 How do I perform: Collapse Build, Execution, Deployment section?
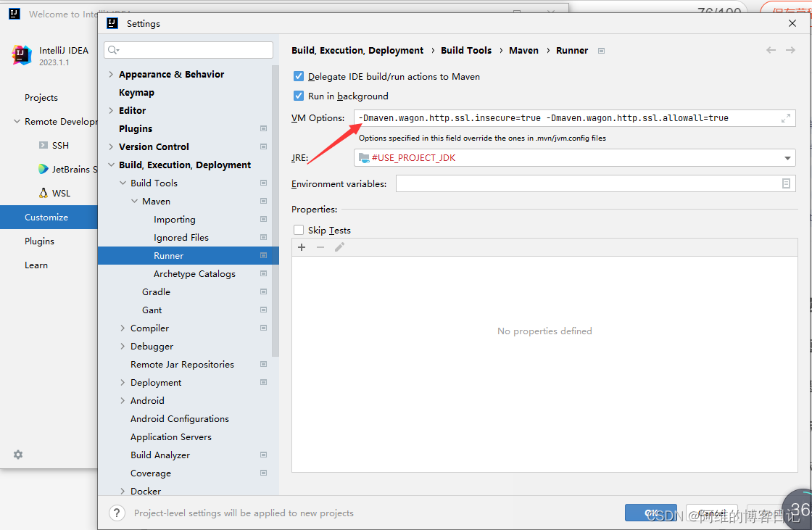(111, 165)
